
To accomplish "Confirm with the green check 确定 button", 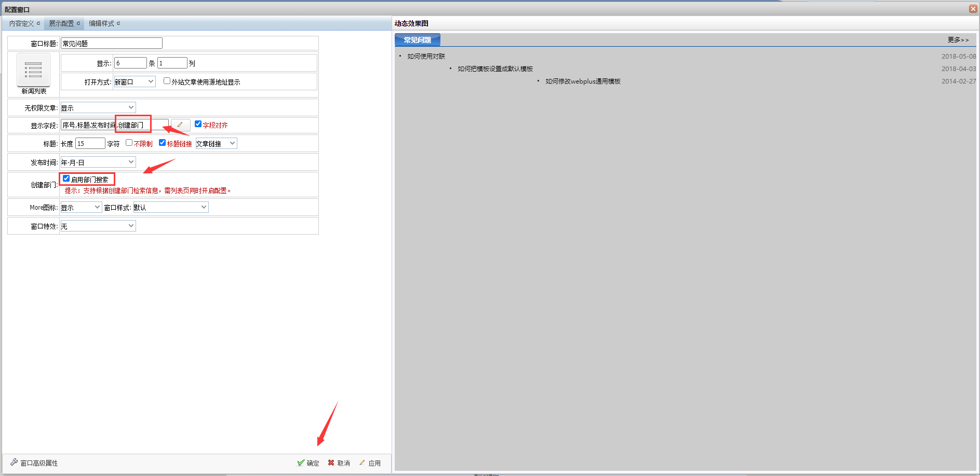I will 308,463.
